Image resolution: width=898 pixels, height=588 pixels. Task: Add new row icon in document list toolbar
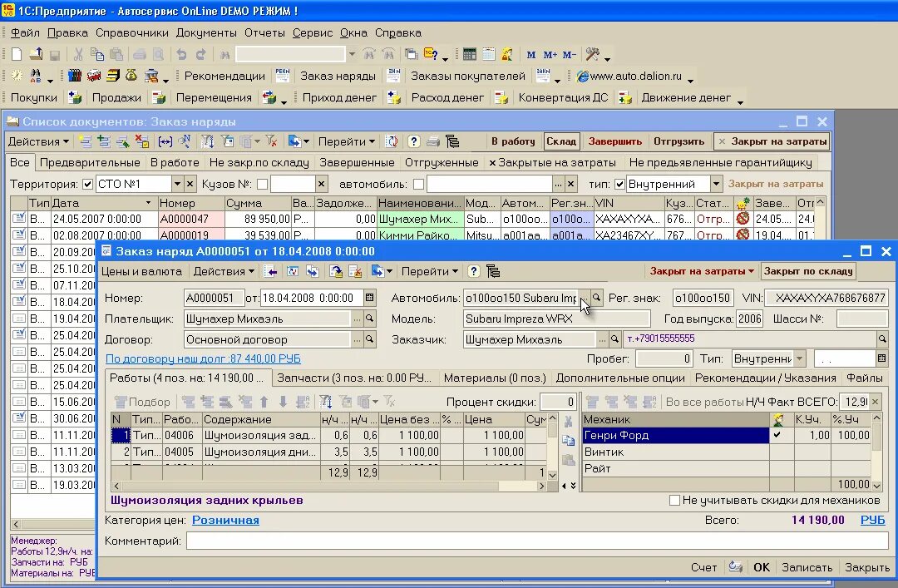point(86,141)
